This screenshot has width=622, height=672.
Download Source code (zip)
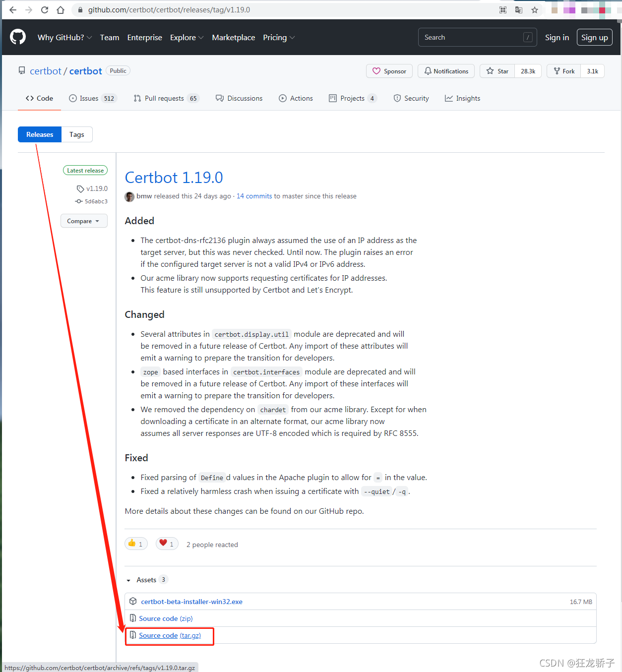pyautogui.click(x=166, y=618)
